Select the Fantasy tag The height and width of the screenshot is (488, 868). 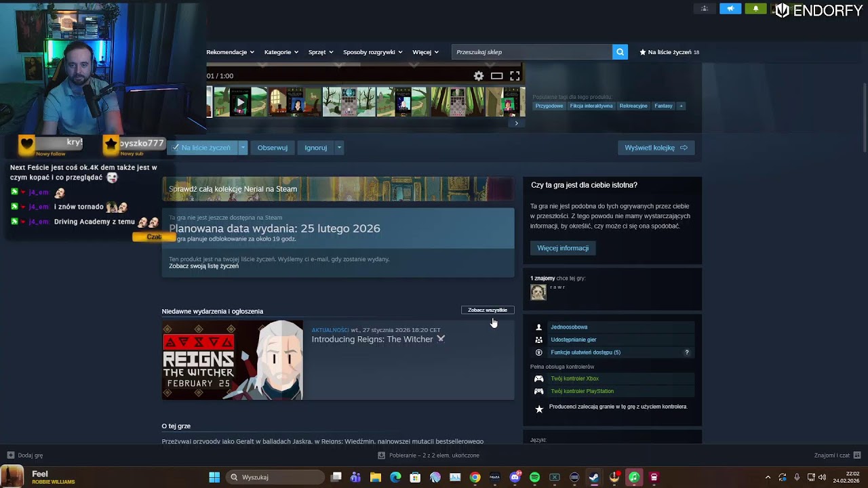pos(663,106)
